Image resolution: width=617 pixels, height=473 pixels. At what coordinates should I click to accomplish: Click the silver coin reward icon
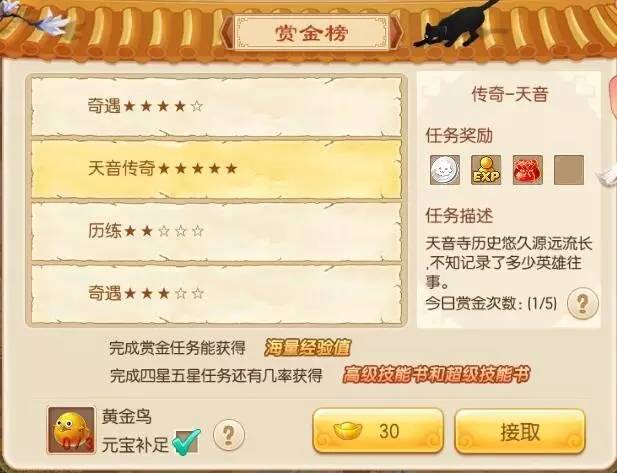tap(445, 170)
